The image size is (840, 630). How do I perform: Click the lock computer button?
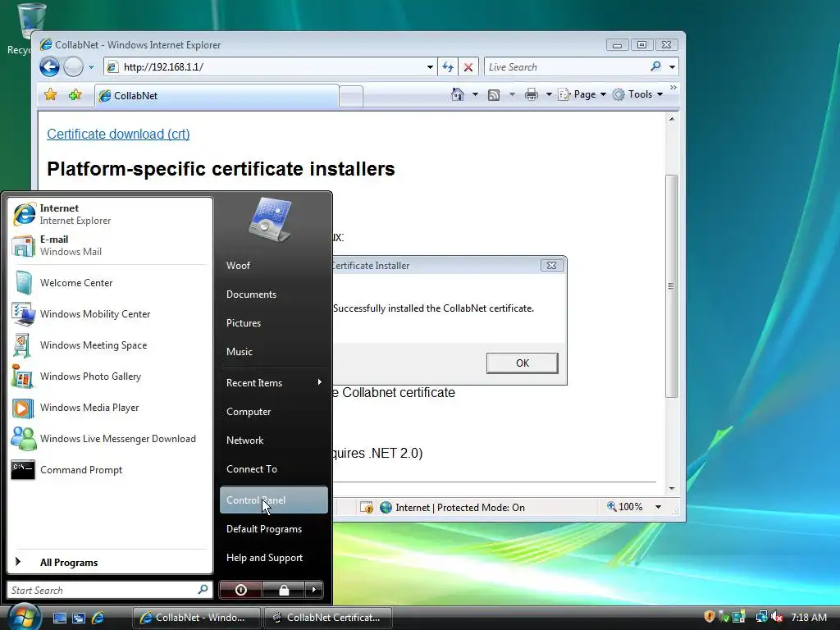pos(284,590)
